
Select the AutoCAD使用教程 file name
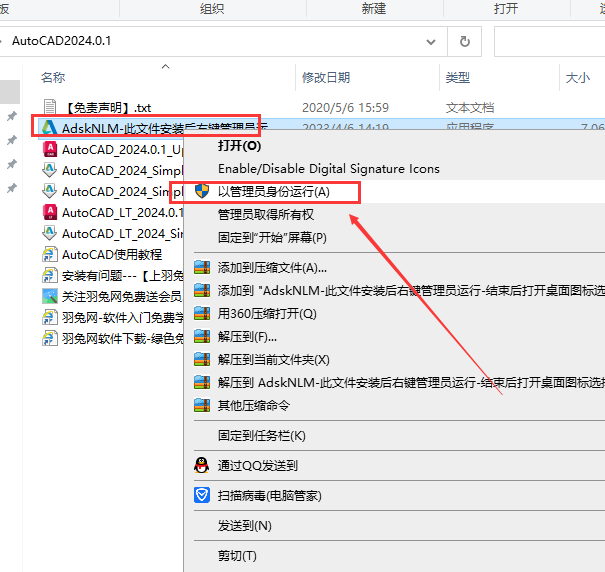(112, 254)
